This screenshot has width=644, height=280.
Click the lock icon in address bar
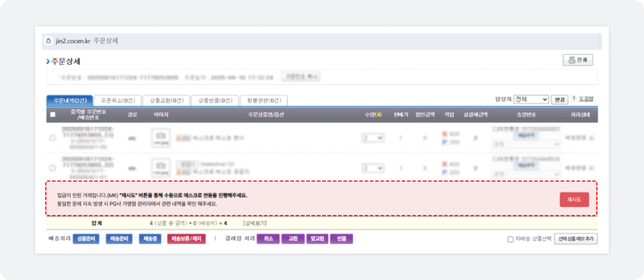(x=48, y=41)
